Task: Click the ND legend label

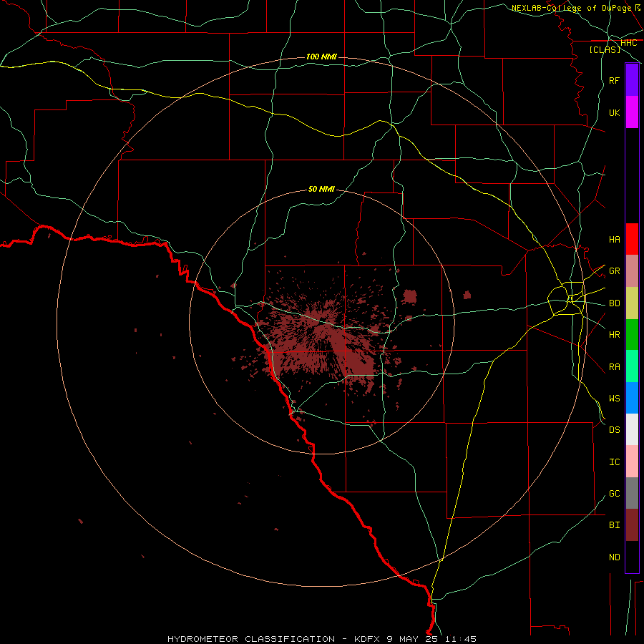Action: [614, 557]
